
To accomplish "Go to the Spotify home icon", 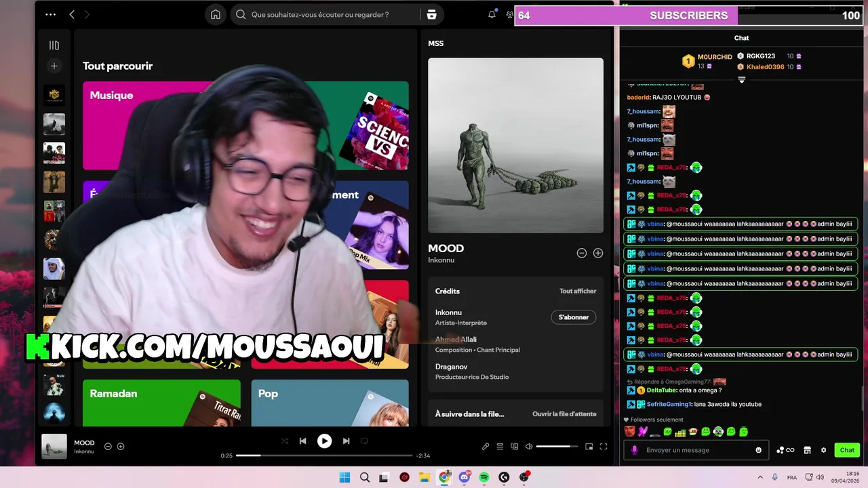I will pyautogui.click(x=216, y=14).
